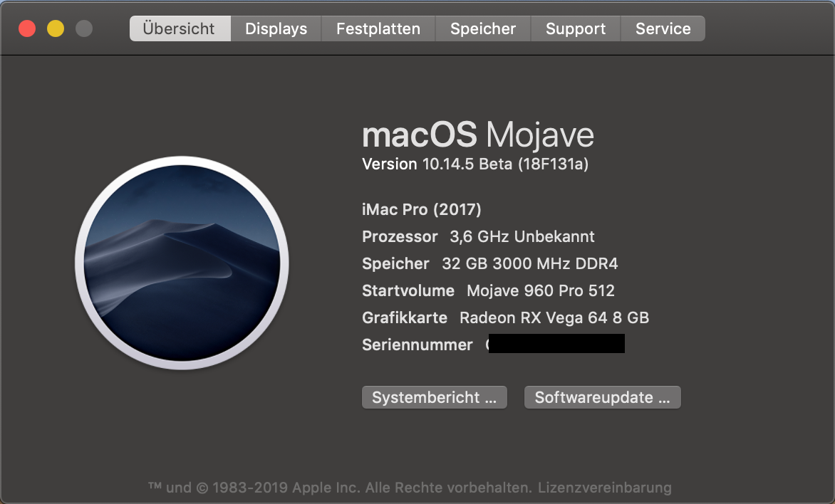This screenshot has width=835, height=504.
Task: Click the Prozessor 3,6 GHz line
Action: pos(477,236)
